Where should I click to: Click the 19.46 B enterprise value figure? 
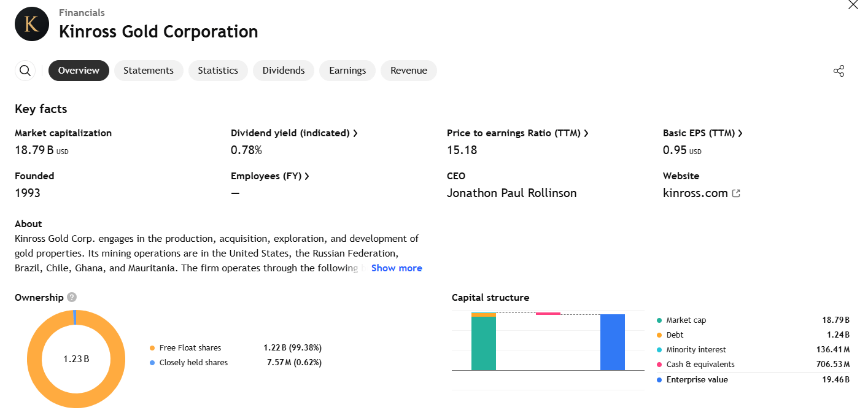835,380
